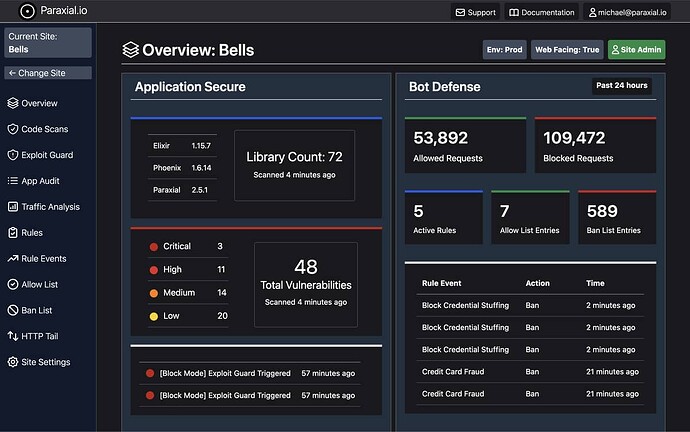The width and height of the screenshot is (690, 432).
Task: Open the Documentation link
Action: 542,12
